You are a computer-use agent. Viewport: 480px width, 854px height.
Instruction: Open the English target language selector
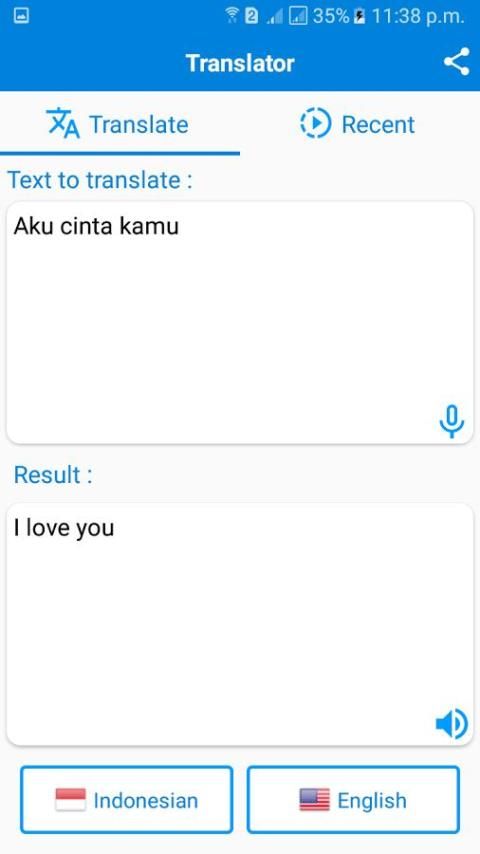(353, 800)
